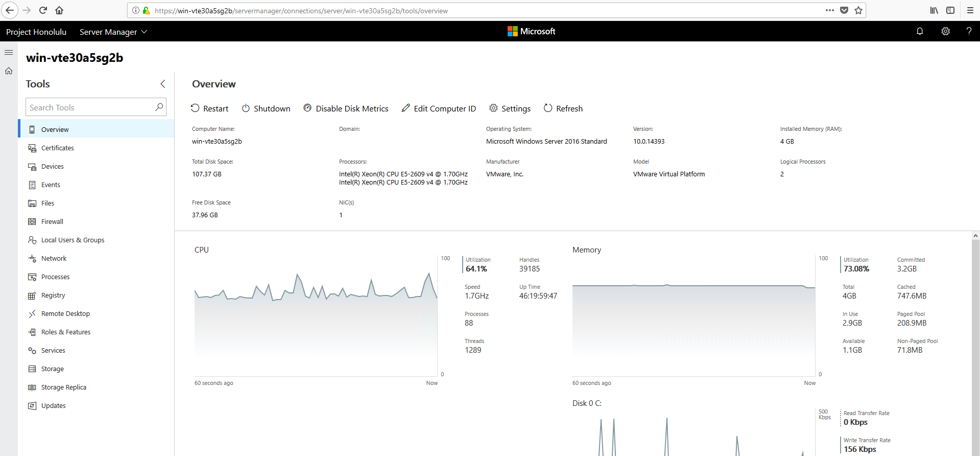Viewport: 980px width, 456px height.
Task: Open Local Users & Groups icon
Action: [x=32, y=240]
